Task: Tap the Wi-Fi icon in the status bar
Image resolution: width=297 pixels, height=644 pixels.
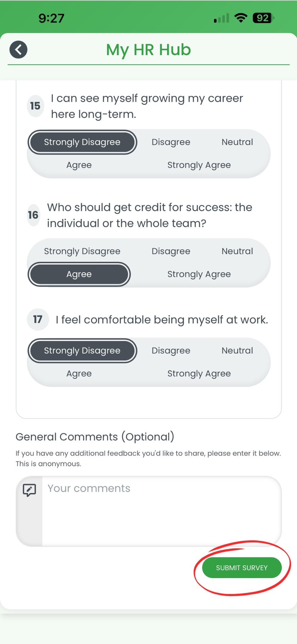Action: pos(240,18)
